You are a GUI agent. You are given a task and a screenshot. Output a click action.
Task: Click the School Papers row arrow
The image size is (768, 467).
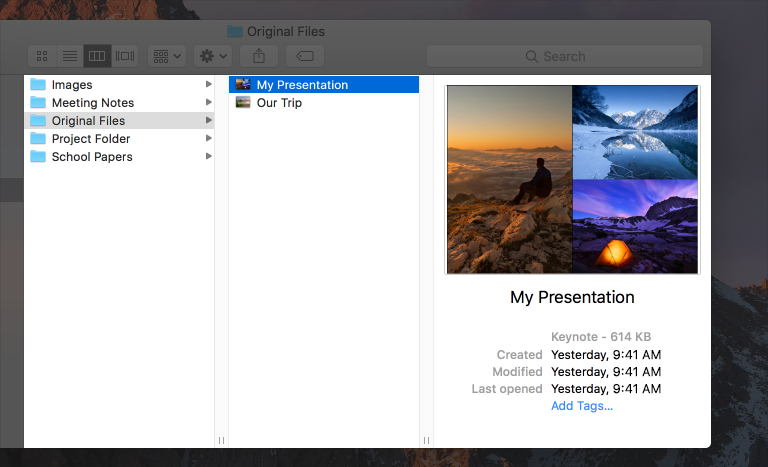point(209,156)
